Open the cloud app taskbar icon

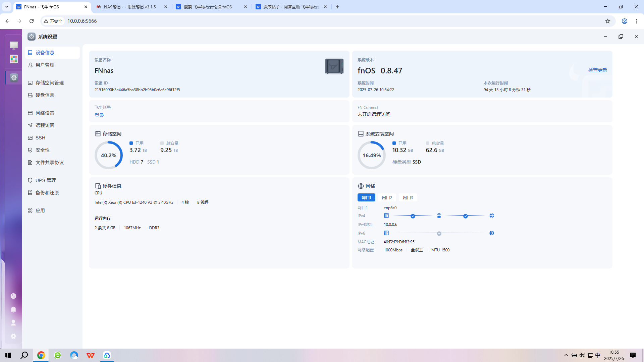(x=107, y=355)
